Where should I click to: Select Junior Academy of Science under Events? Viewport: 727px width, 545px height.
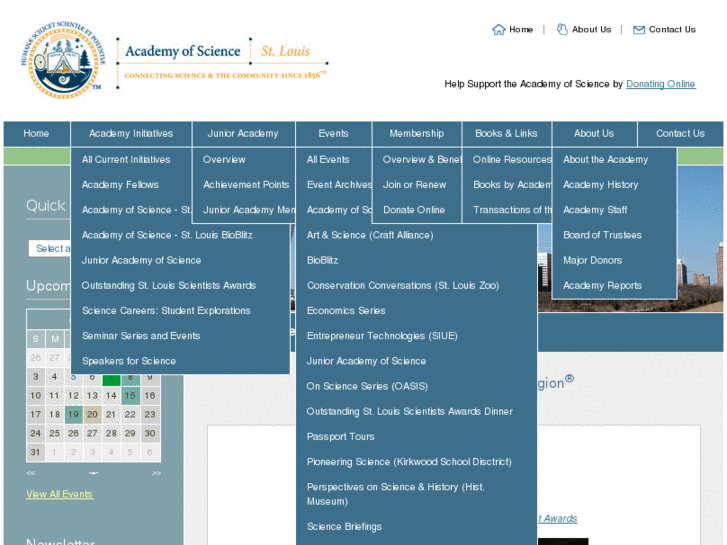coord(366,361)
